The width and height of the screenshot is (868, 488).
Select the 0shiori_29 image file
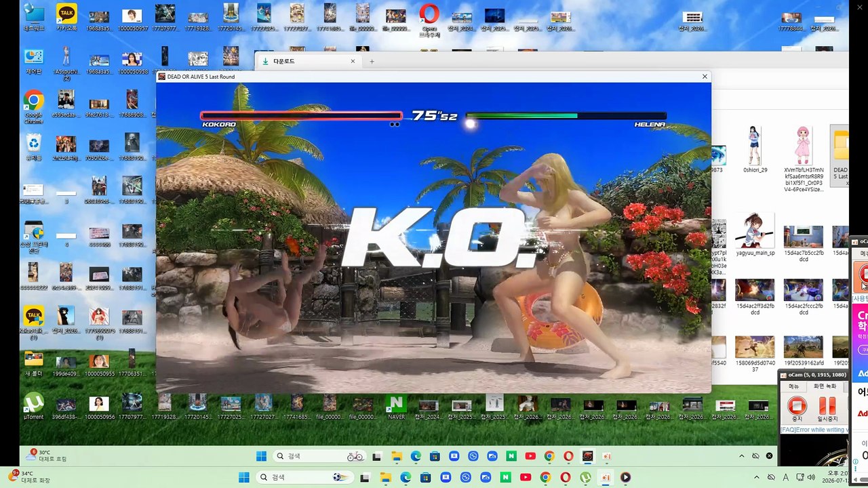tap(755, 150)
